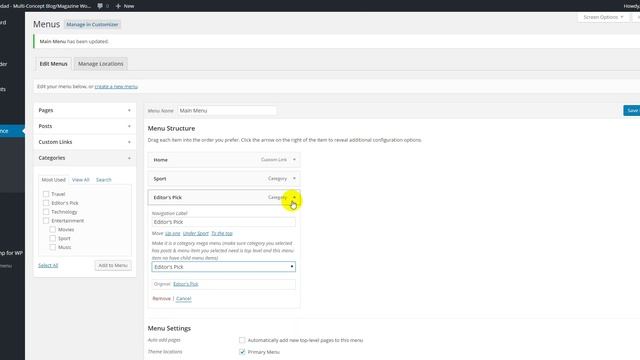Check the Sport subcategory checkbox

coord(53,238)
